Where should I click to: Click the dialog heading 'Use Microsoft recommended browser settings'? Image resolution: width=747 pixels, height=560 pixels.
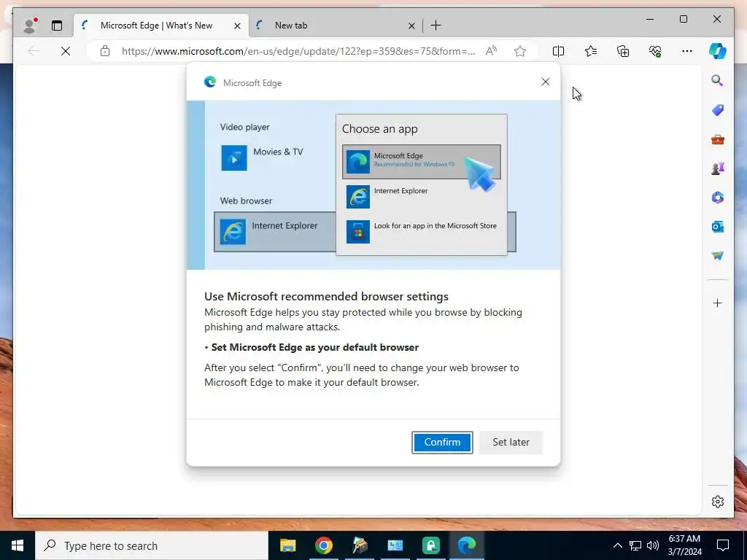tap(326, 297)
